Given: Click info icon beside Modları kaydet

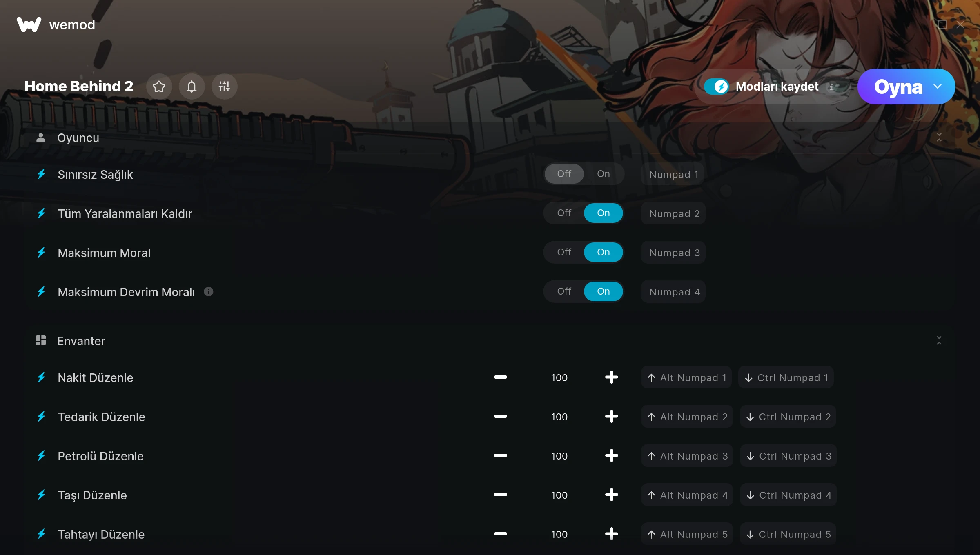Looking at the screenshot, I should 831,87.
